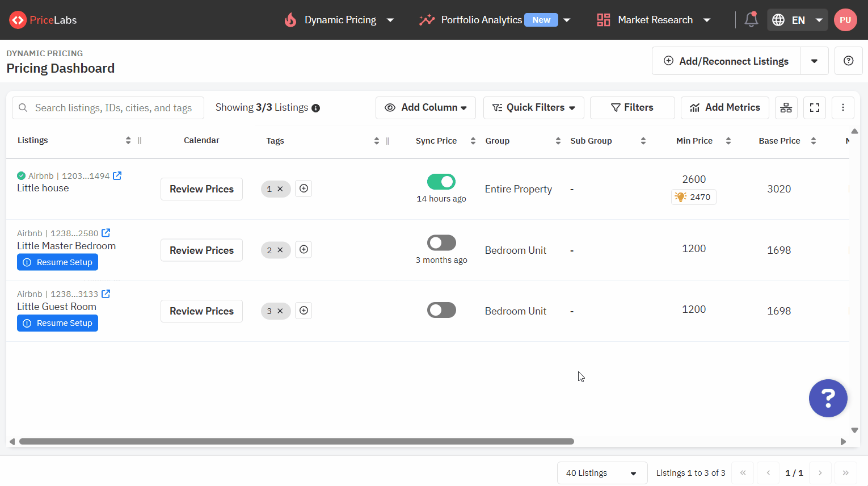
Task: Open the Market Research menu
Action: pos(654,20)
